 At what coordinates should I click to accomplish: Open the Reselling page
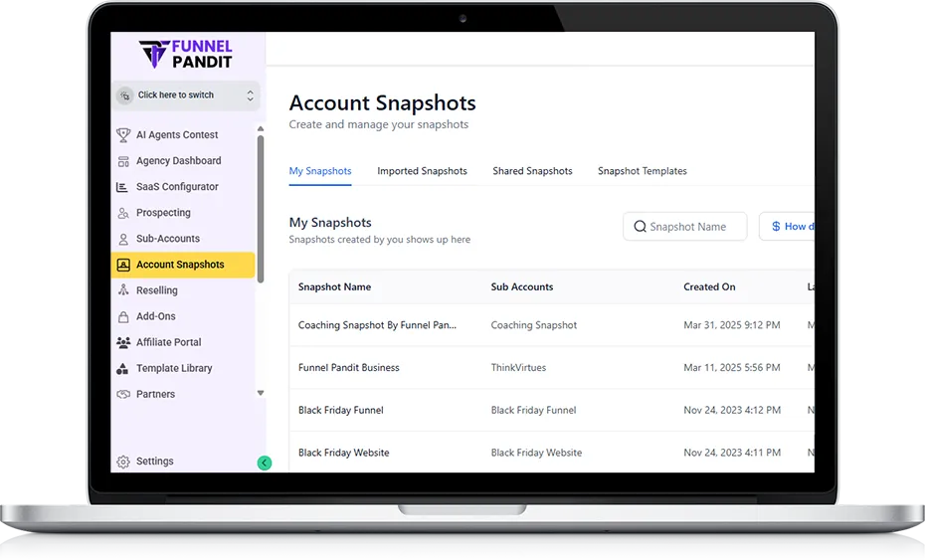(157, 290)
